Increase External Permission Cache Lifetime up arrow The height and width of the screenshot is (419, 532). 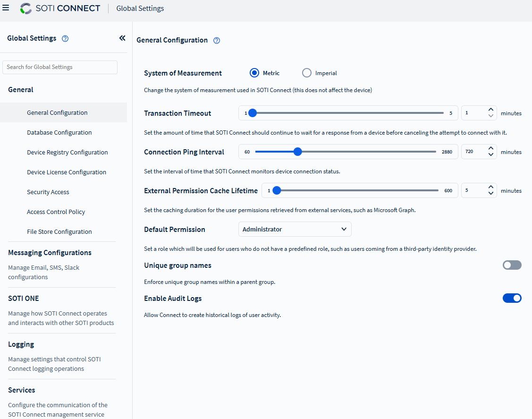[x=490, y=187]
